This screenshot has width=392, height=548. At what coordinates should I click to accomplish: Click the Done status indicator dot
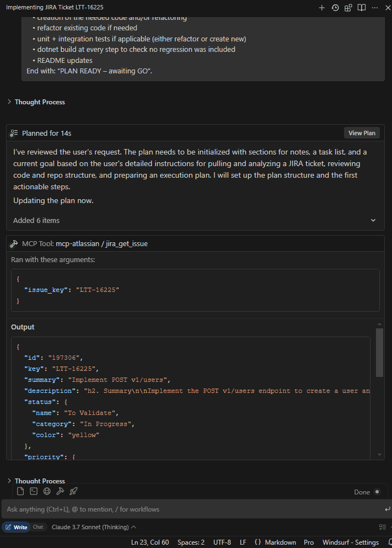pos(377,492)
